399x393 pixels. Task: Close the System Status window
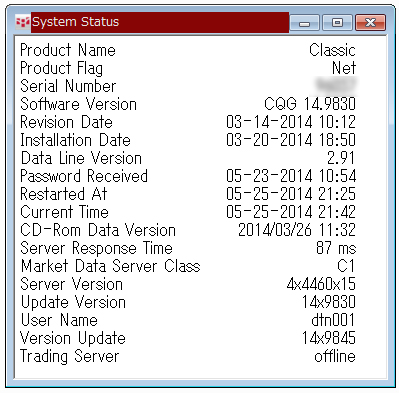pyautogui.click(x=370, y=23)
